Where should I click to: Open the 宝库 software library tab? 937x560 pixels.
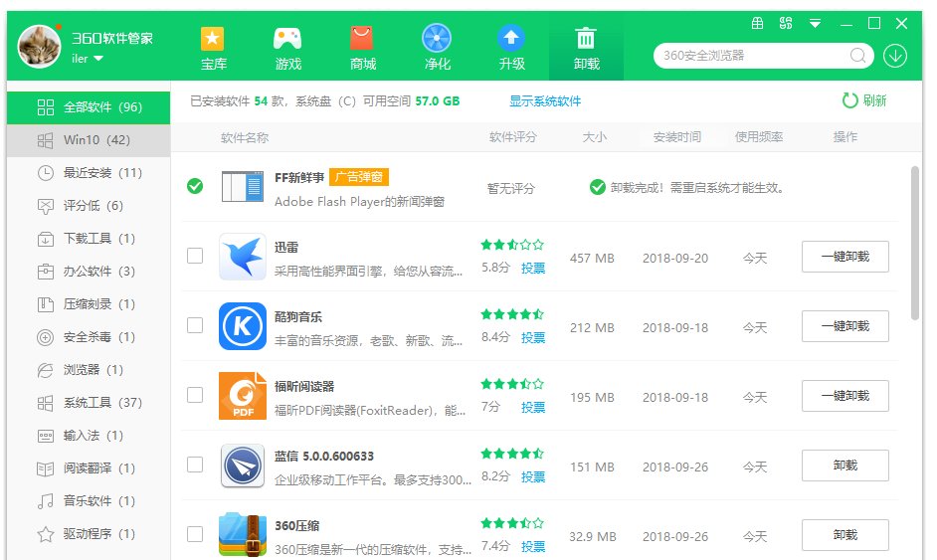click(213, 49)
